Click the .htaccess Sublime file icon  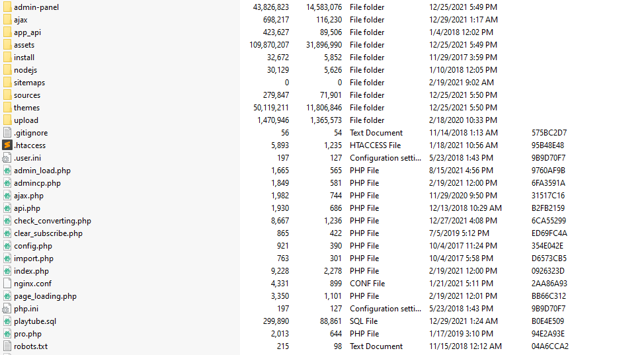click(x=7, y=145)
